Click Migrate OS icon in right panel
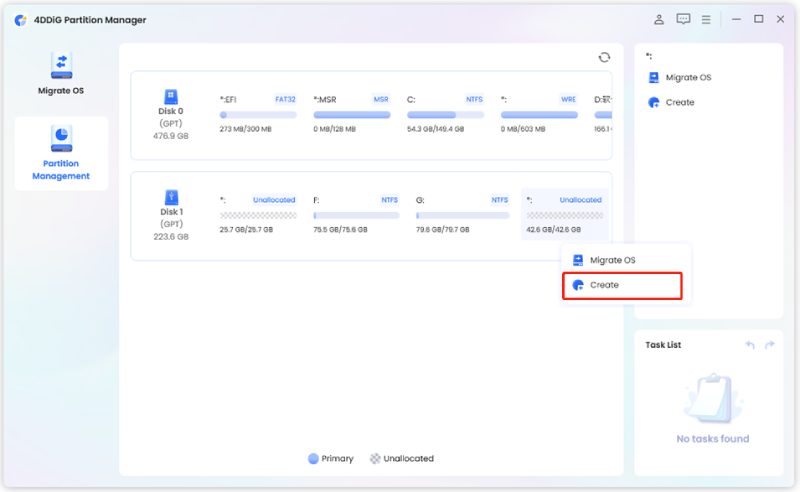Screen dimensions: 800x492 click(x=654, y=78)
